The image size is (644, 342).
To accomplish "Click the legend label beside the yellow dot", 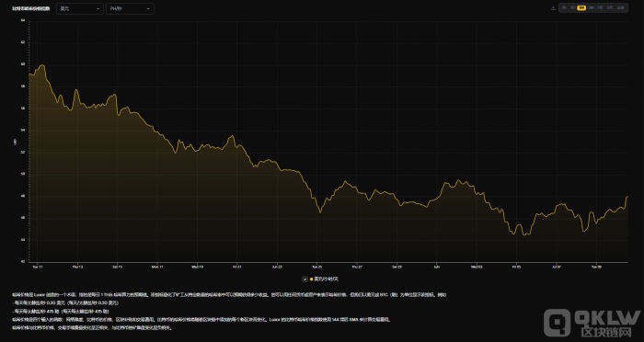I will 327,279.
